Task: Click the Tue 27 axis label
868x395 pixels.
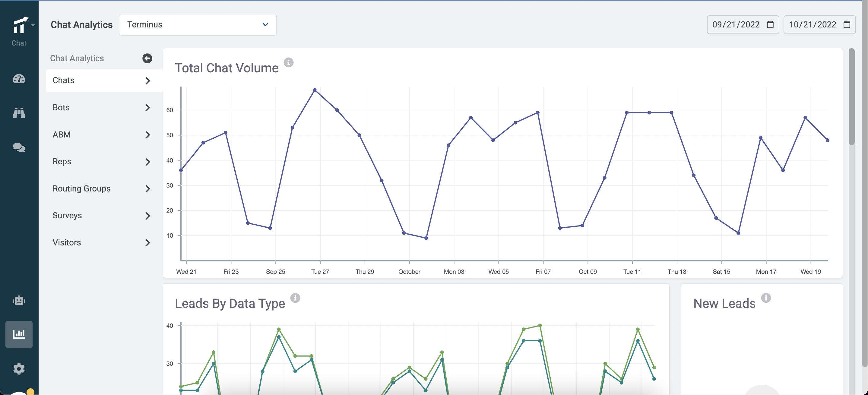Action: (320, 271)
